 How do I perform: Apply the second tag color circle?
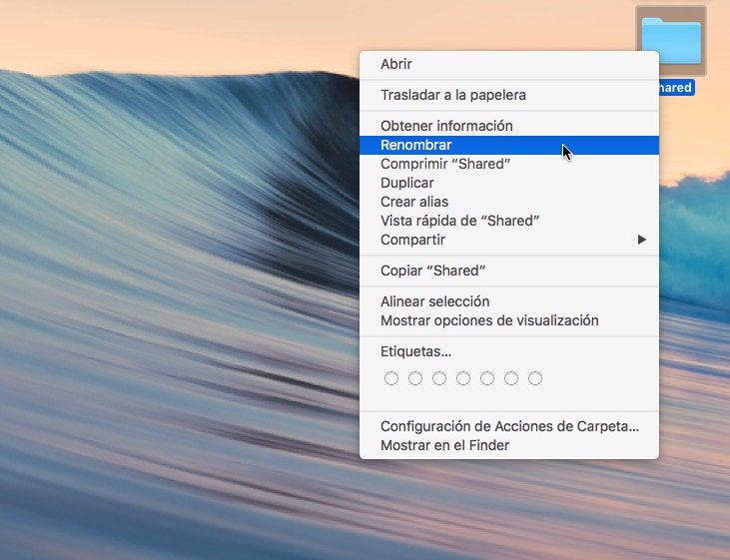415,378
